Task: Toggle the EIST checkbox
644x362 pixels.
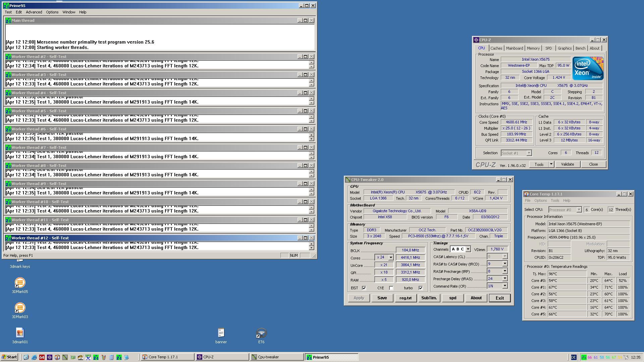Action: pyautogui.click(x=364, y=288)
